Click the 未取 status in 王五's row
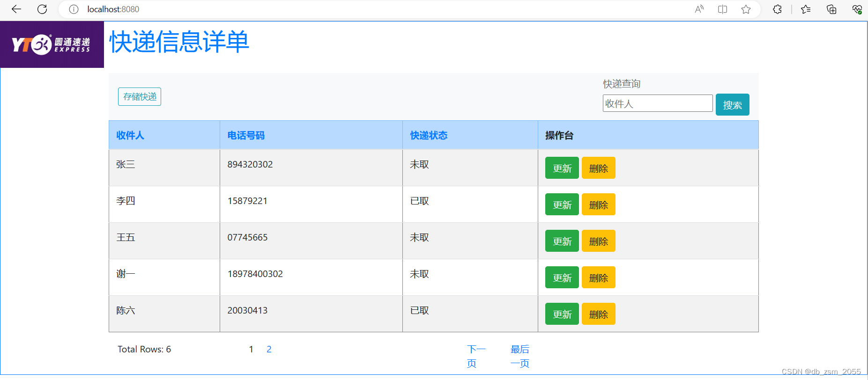 419,237
